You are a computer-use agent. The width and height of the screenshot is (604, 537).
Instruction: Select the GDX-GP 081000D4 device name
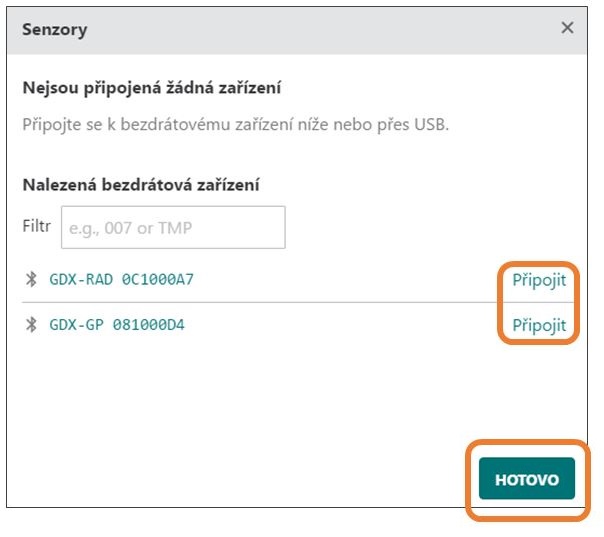click(117, 325)
